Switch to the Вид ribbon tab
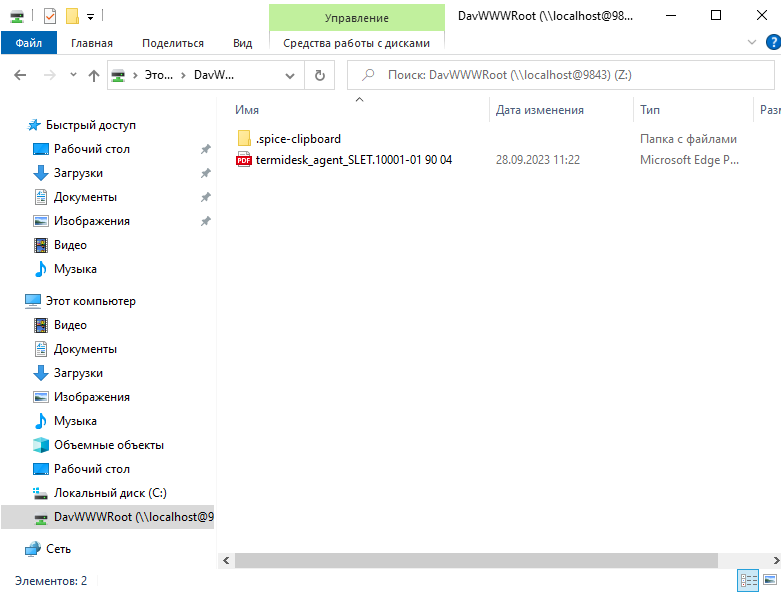781x599 pixels. point(242,43)
